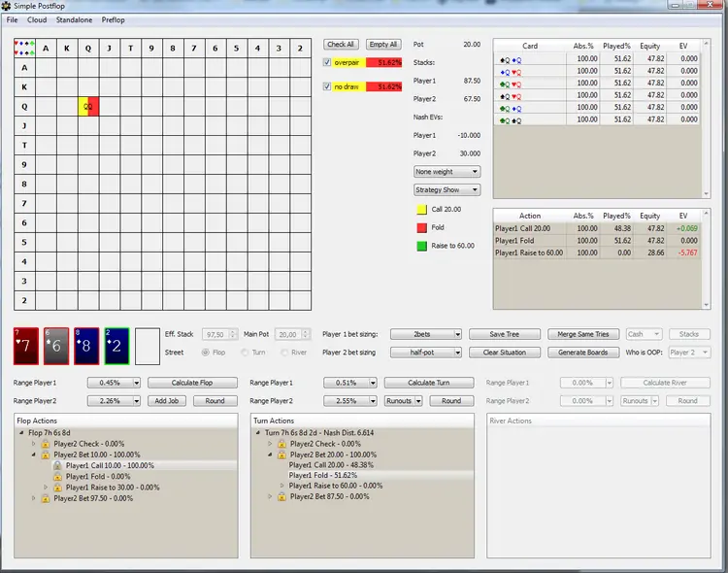Image resolution: width=728 pixels, height=573 pixels.
Task: Click the suits selector icon in matrix corner
Action: pos(24,48)
